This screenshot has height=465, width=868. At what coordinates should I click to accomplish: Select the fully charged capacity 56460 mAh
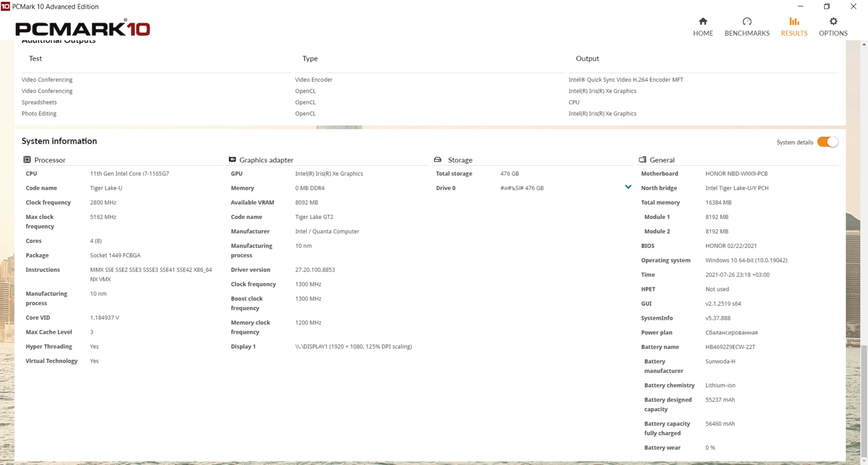[x=720, y=424]
